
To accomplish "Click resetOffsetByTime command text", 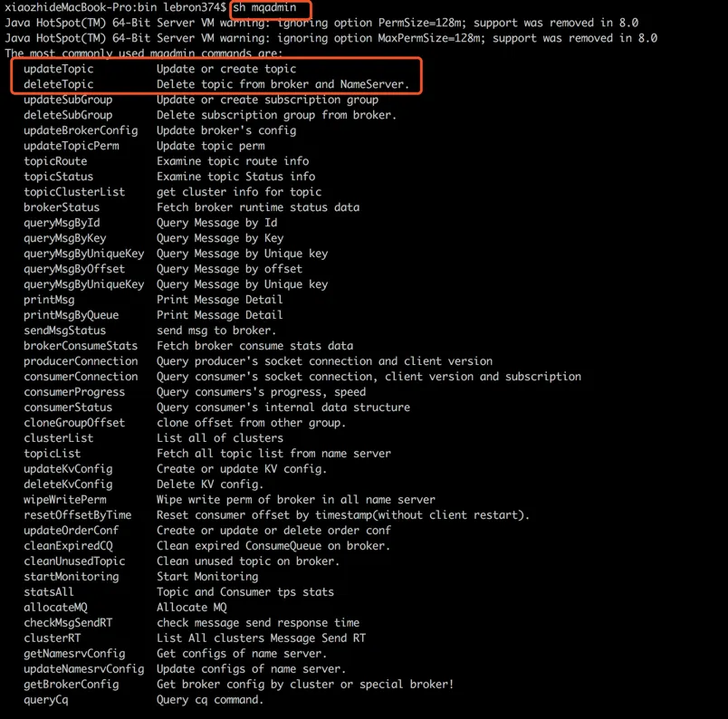I will tap(78, 515).
